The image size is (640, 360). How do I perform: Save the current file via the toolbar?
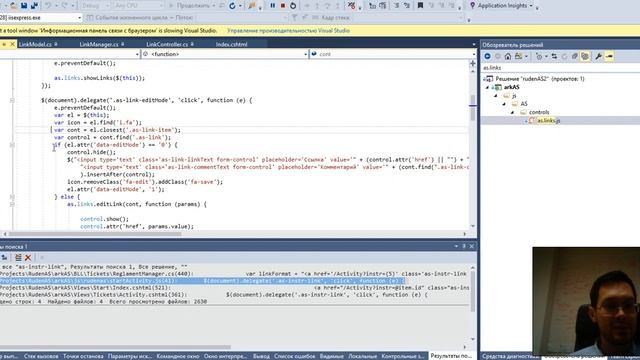tap(24, 5)
